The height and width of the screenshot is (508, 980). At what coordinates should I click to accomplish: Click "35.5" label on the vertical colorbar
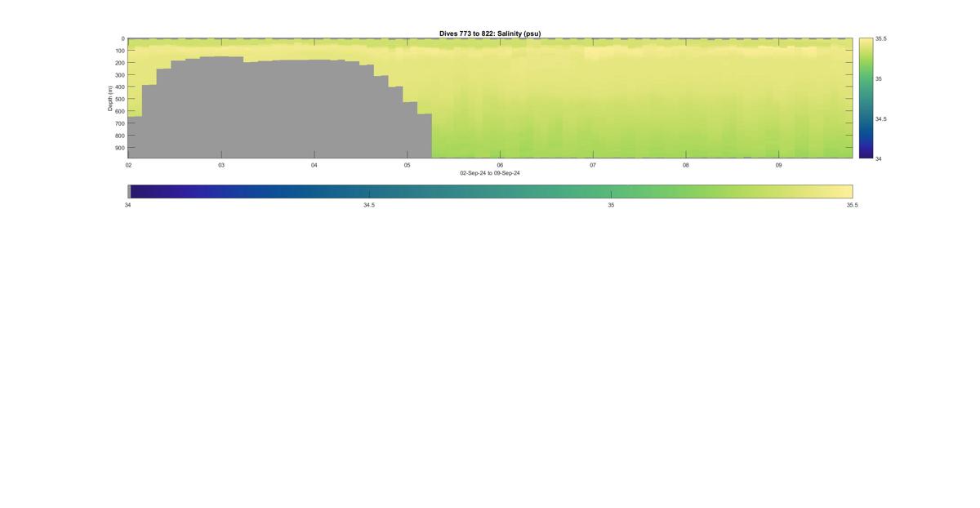point(881,38)
